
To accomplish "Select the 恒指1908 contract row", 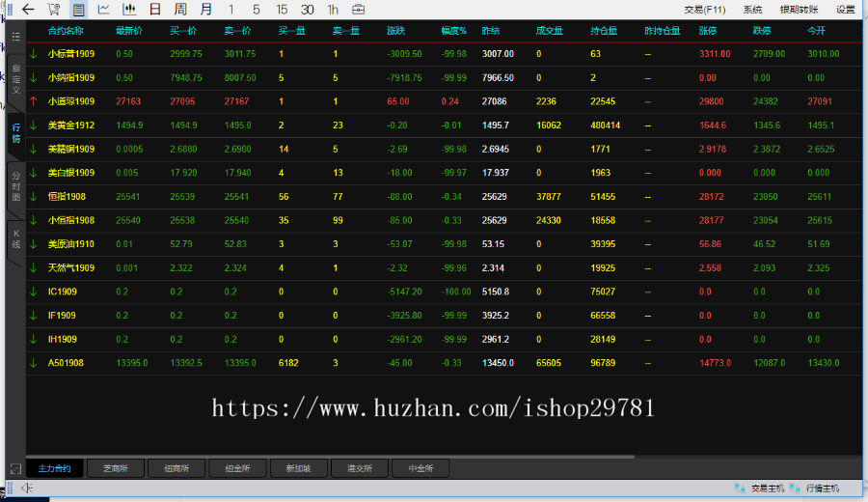I will 444,197.
